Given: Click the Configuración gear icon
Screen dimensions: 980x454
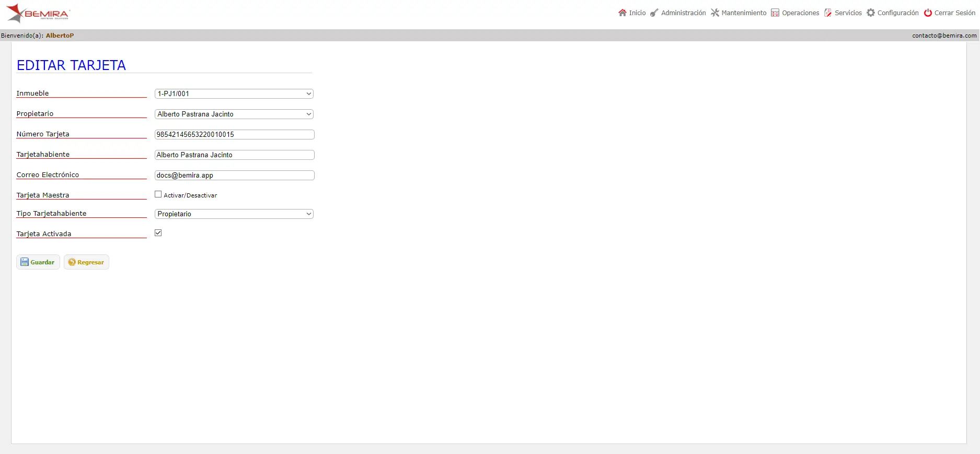Looking at the screenshot, I should point(871,13).
